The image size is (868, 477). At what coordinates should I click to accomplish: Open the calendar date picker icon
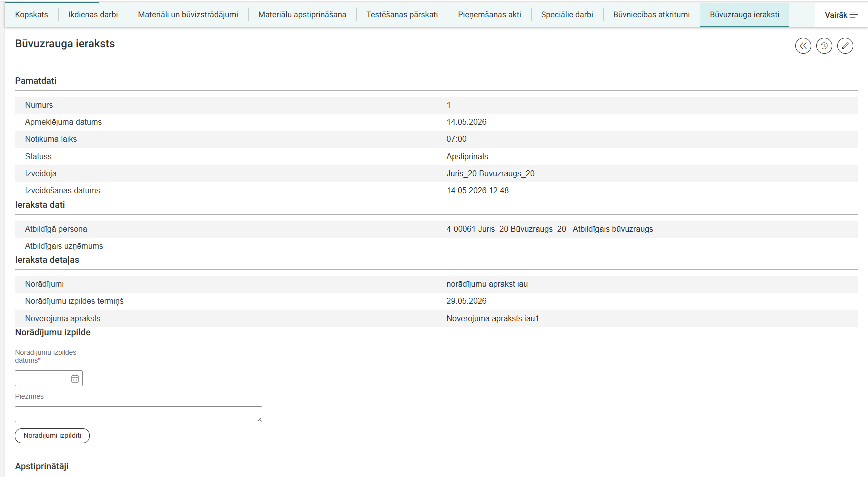[75, 379]
